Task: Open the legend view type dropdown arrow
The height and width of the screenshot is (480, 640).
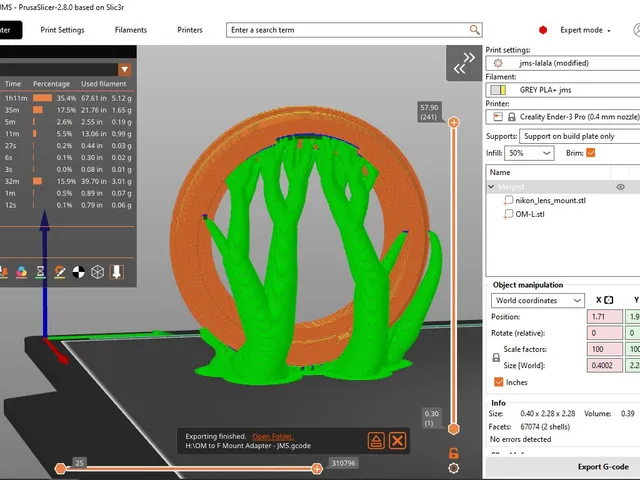Action: 124,69
